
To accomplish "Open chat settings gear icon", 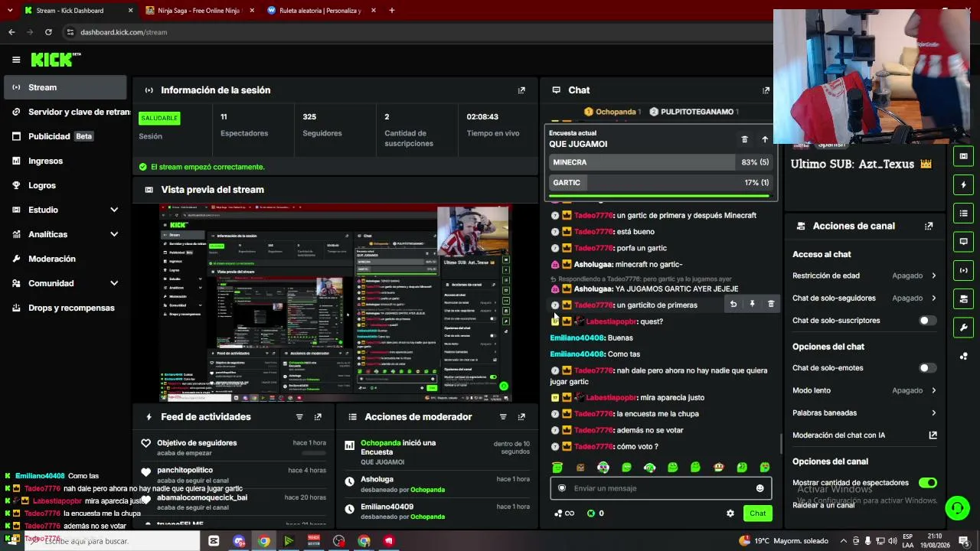I will click(x=730, y=514).
